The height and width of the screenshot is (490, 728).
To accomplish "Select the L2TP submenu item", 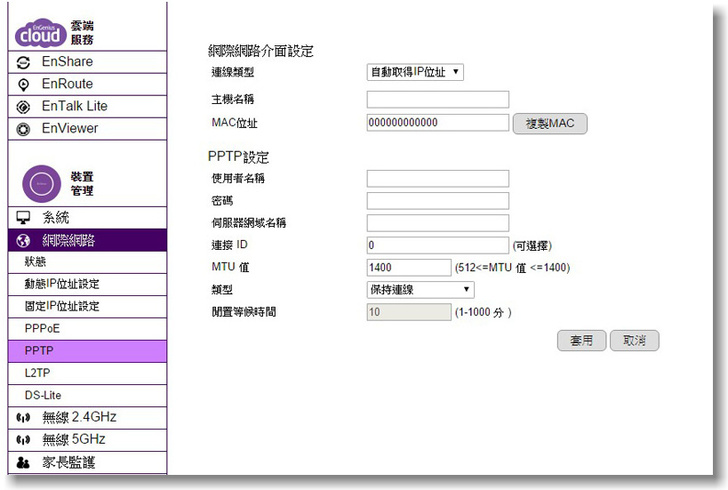I will (87, 373).
